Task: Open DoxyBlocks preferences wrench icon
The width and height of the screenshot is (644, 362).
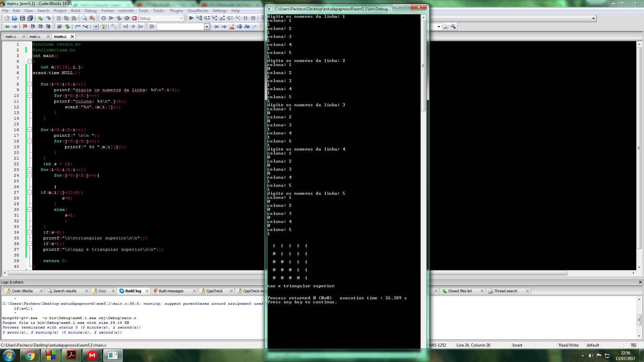Action: coord(114,26)
